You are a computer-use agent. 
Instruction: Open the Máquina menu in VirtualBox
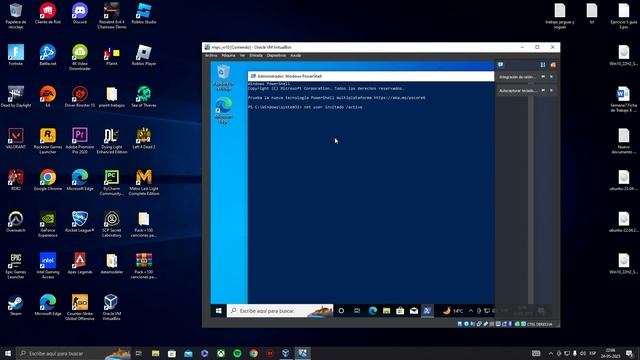tap(228, 56)
